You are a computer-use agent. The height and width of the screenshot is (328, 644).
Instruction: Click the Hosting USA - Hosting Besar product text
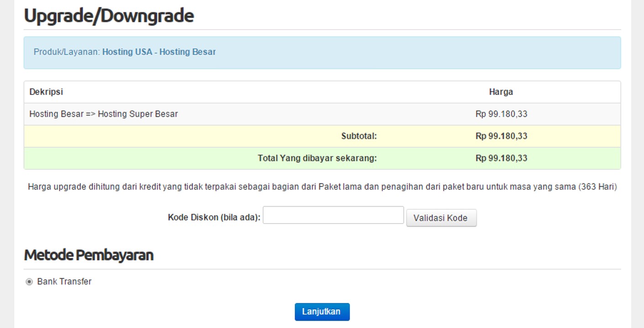(x=159, y=52)
